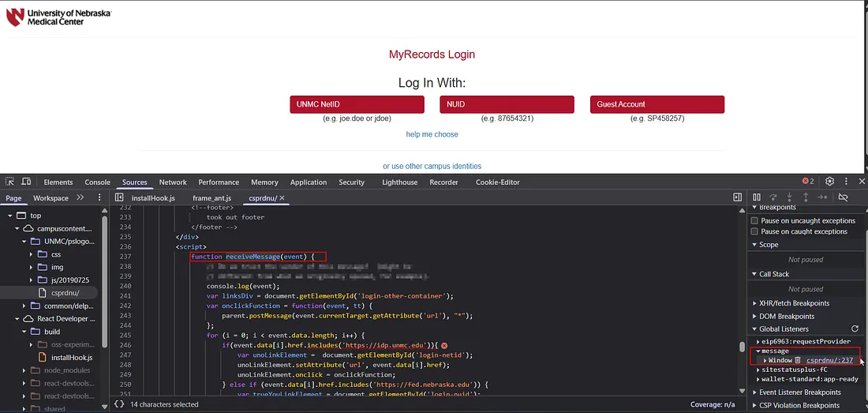Screen dimensions: 868x413
Task: Open the frame_ant.js file tab
Action: pos(212,197)
